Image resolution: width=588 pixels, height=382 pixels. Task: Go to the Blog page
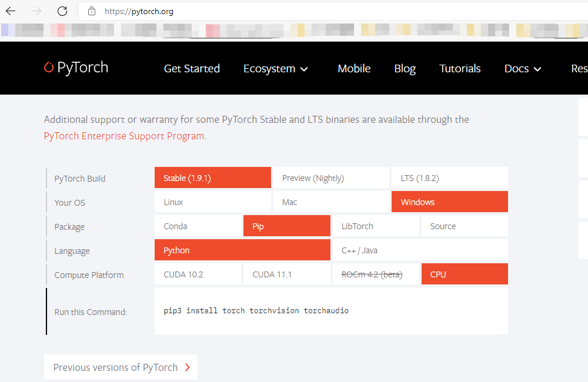(x=405, y=69)
